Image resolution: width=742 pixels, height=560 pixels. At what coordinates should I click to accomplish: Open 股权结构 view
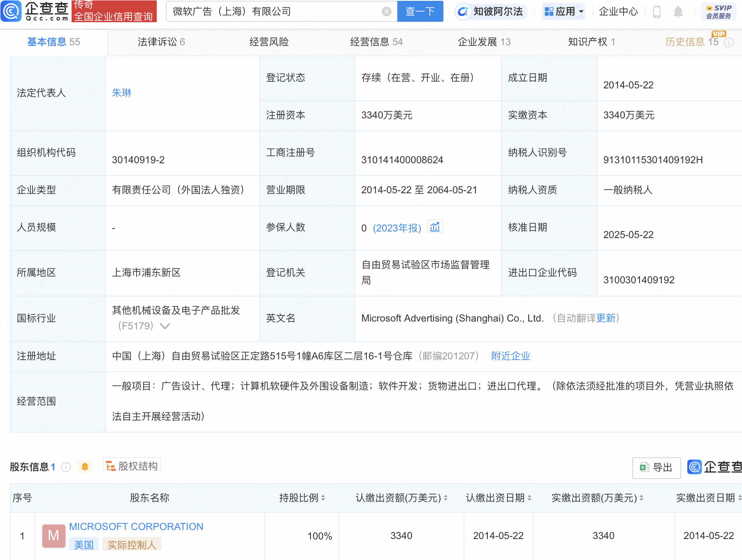pyautogui.click(x=132, y=466)
